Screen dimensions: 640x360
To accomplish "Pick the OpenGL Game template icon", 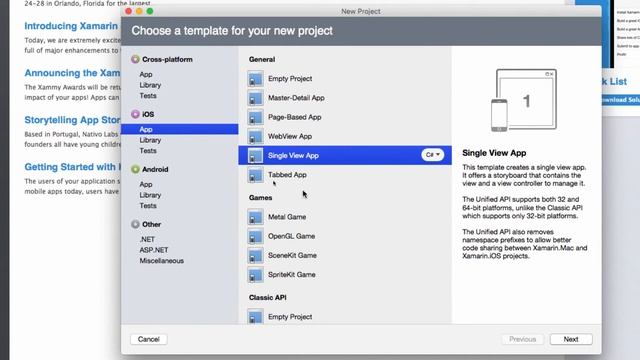I will click(256, 236).
